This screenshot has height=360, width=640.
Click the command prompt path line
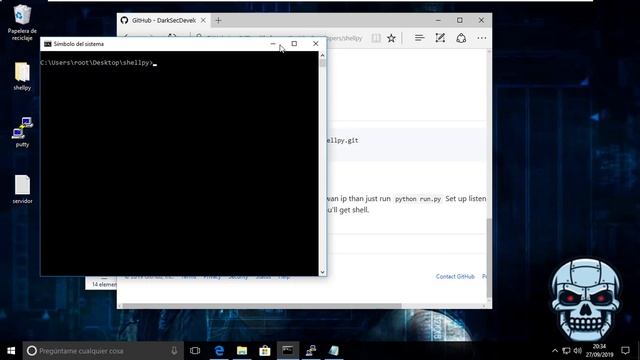[97, 63]
